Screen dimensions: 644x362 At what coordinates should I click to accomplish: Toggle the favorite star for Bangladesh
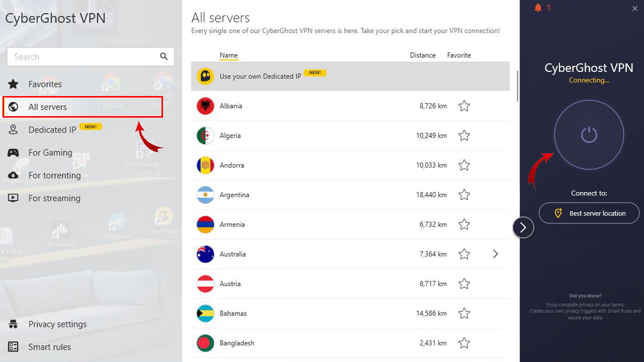pyautogui.click(x=464, y=342)
